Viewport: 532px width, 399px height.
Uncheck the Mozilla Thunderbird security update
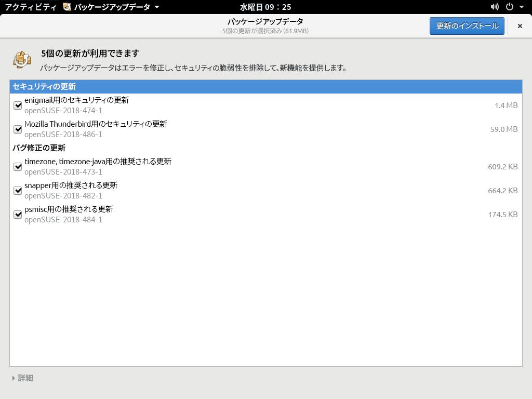click(18, 129)
